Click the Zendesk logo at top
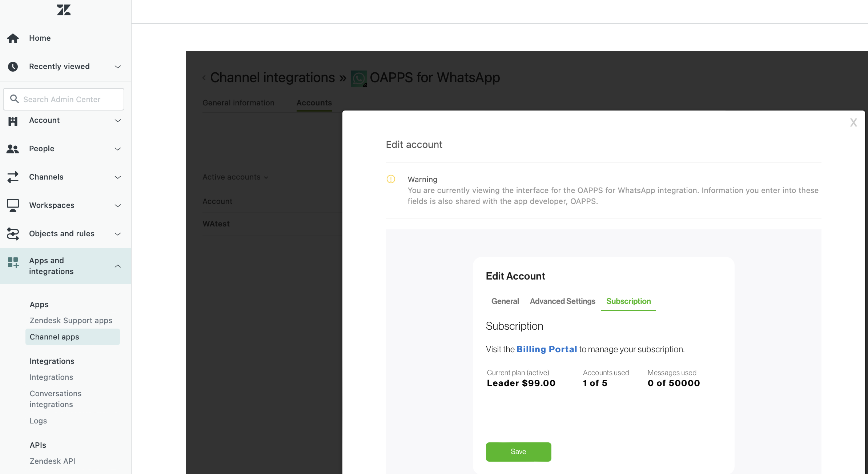 tap(63, 10)
